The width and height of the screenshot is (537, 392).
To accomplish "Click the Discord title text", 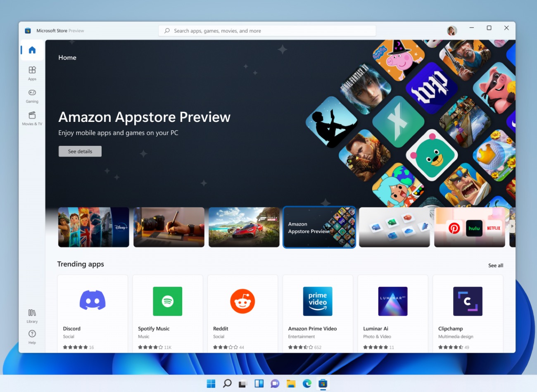I will click(72, 329).
